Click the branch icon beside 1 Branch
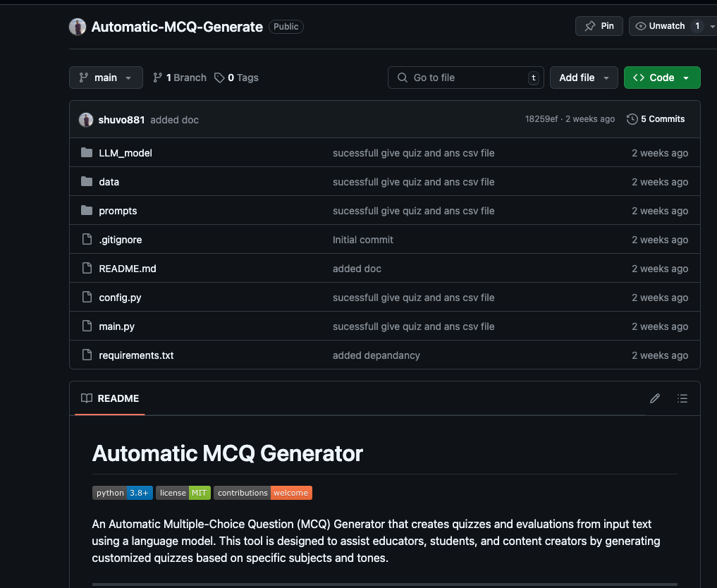Viewport: 717px width, 588px height. (158, 78)
